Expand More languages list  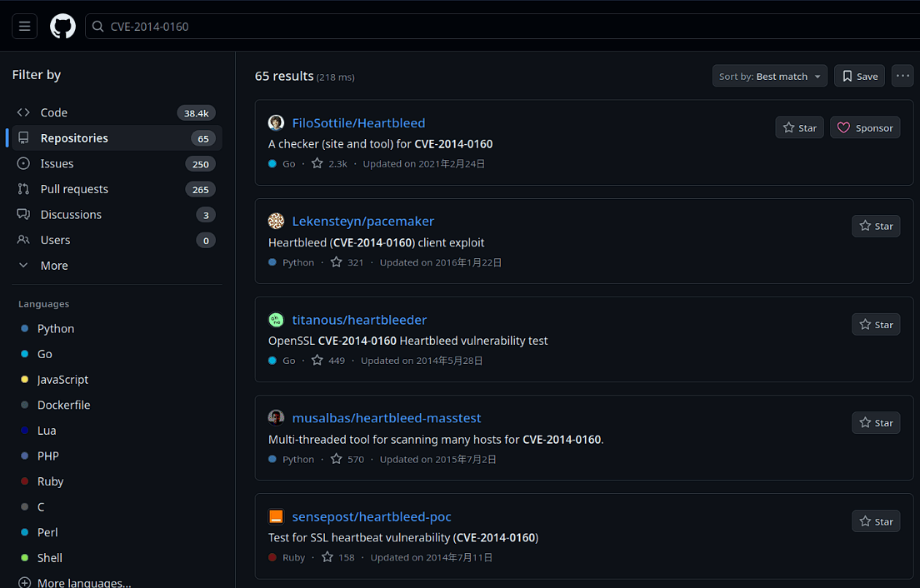pyautogui.click(x=75, y=583)
